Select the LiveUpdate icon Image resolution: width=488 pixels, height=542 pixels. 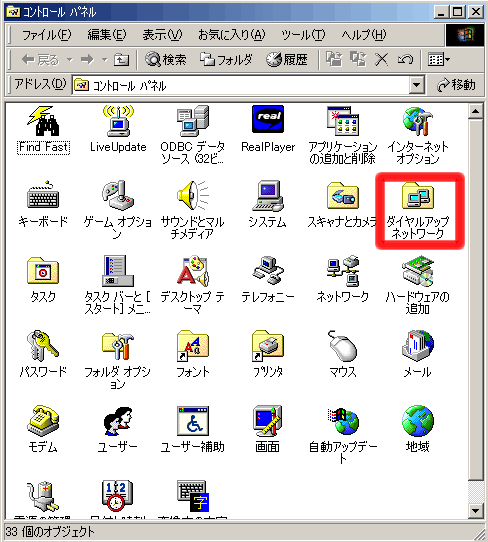coord(118,121)
